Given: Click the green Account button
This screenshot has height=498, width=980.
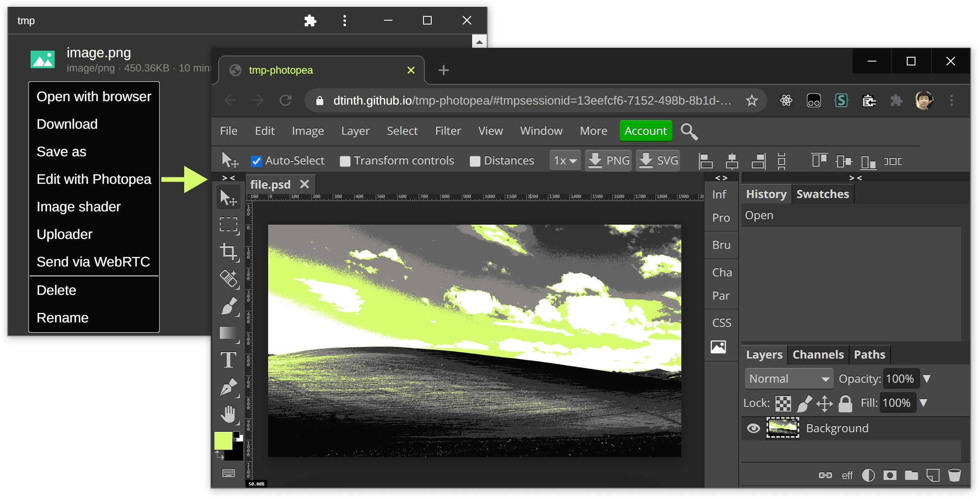Looking at the screenshot, I should point(646,131).
